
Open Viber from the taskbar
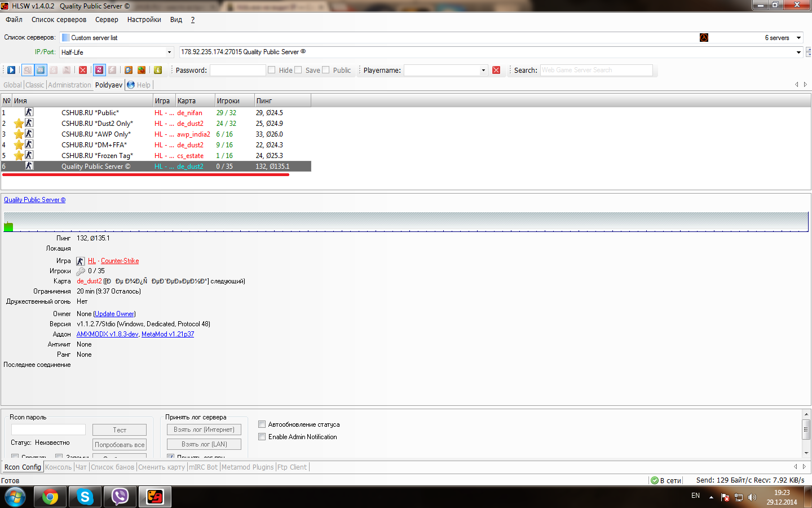120,497
